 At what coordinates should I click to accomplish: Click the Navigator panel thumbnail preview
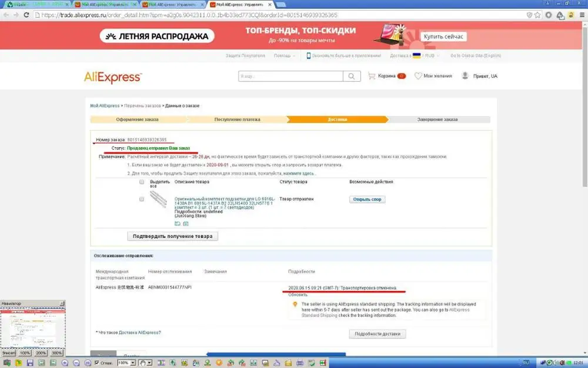32,328
